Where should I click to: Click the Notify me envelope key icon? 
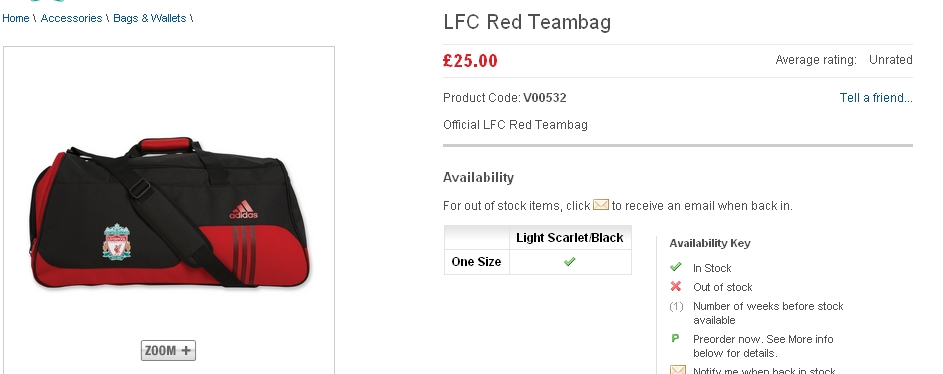point(677,370)
